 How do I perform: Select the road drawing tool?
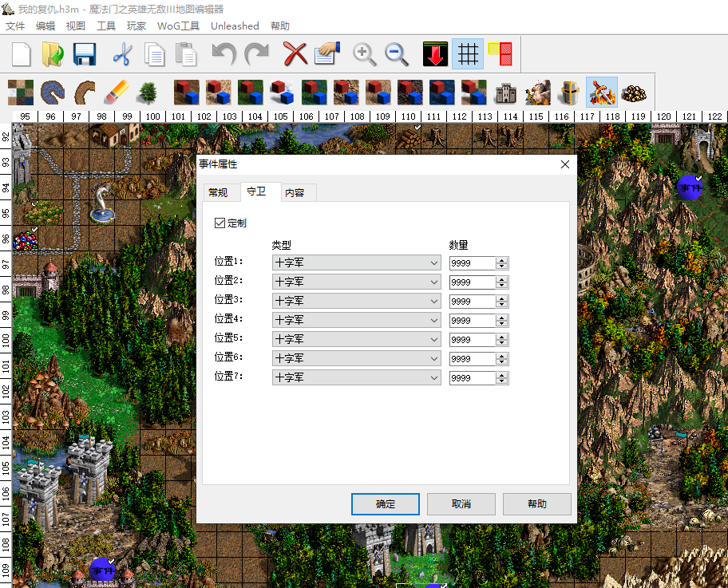coord(85,93)
